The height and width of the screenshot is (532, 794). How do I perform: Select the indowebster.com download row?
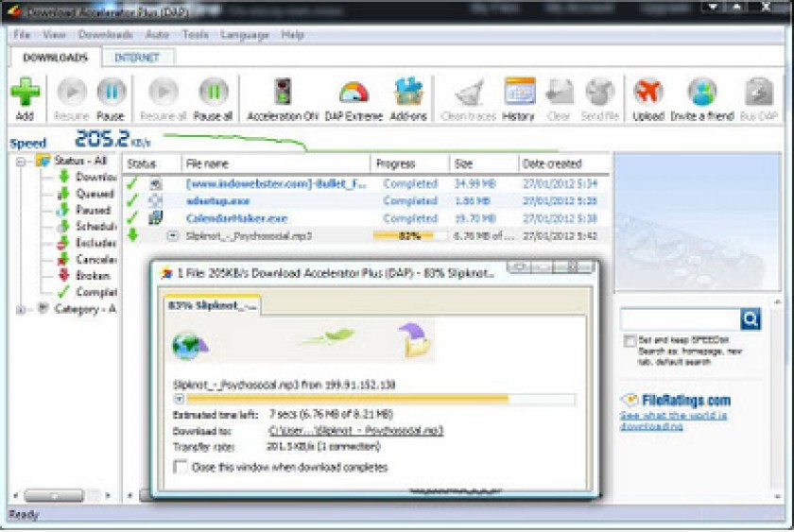(366, 183)
